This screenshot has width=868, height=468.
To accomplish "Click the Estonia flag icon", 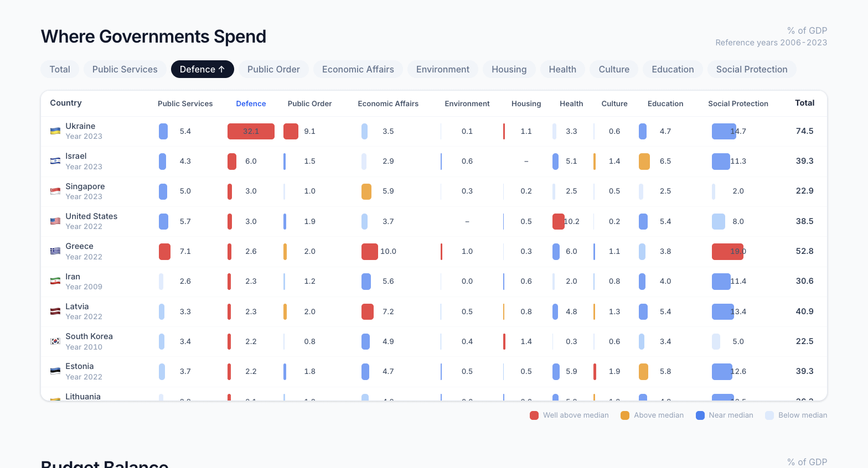I will tap(55, 371).
